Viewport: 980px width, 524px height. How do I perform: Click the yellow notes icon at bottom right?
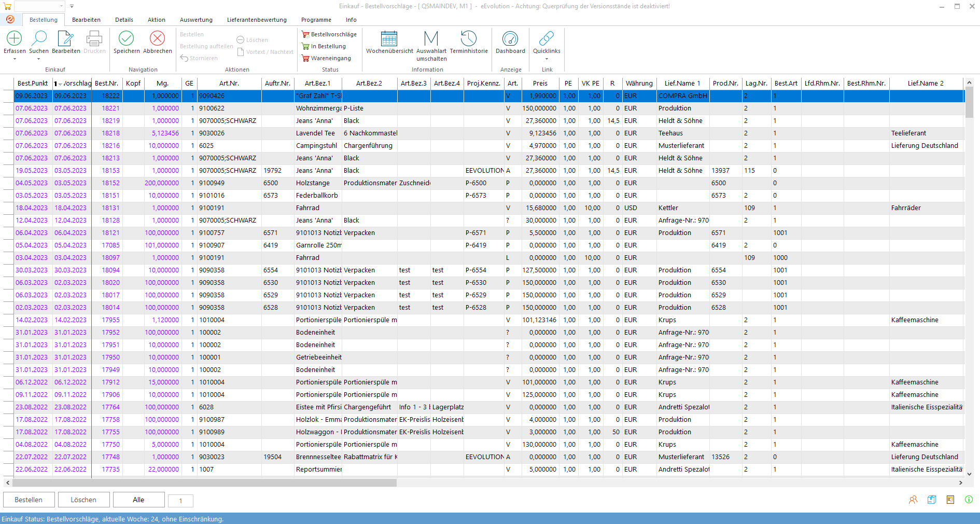click(950, 500)
